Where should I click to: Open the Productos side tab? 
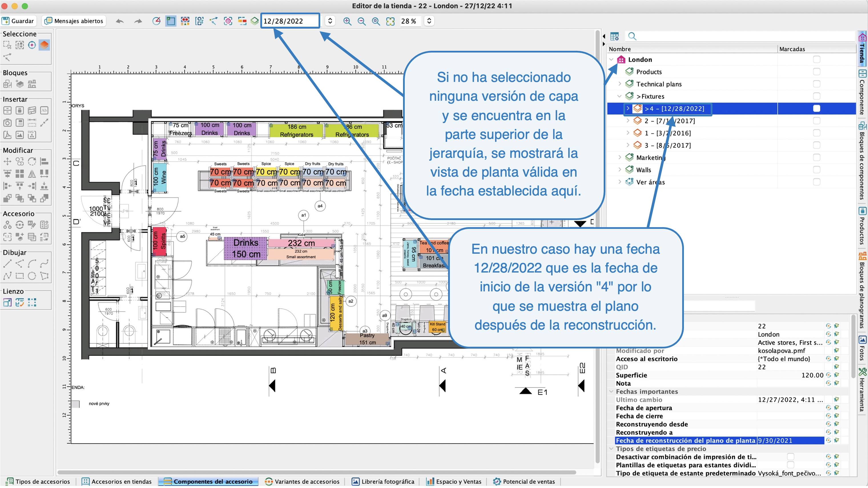coord(862,226)
